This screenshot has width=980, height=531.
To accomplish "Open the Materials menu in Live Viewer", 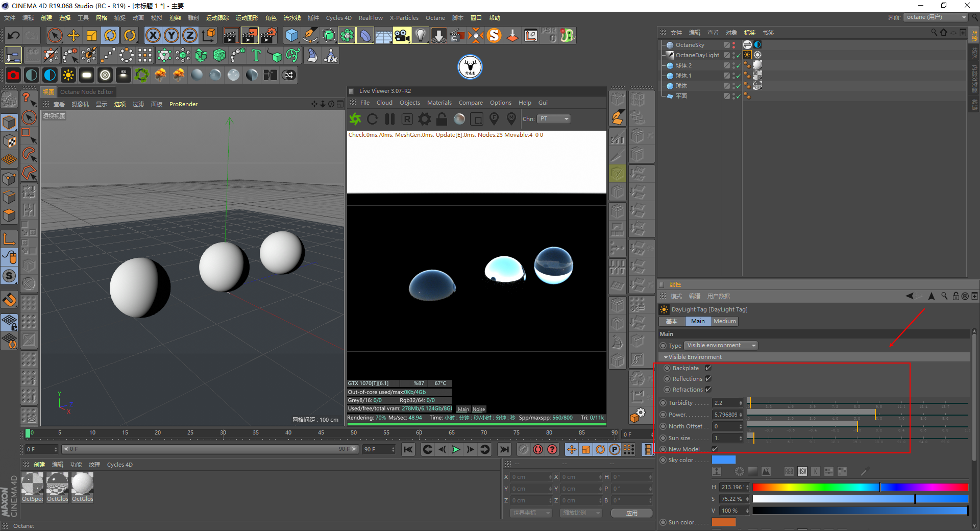I will [x=439, y=103].
